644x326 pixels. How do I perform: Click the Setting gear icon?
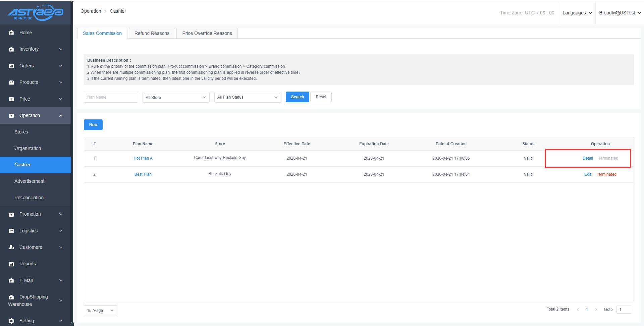11,321
